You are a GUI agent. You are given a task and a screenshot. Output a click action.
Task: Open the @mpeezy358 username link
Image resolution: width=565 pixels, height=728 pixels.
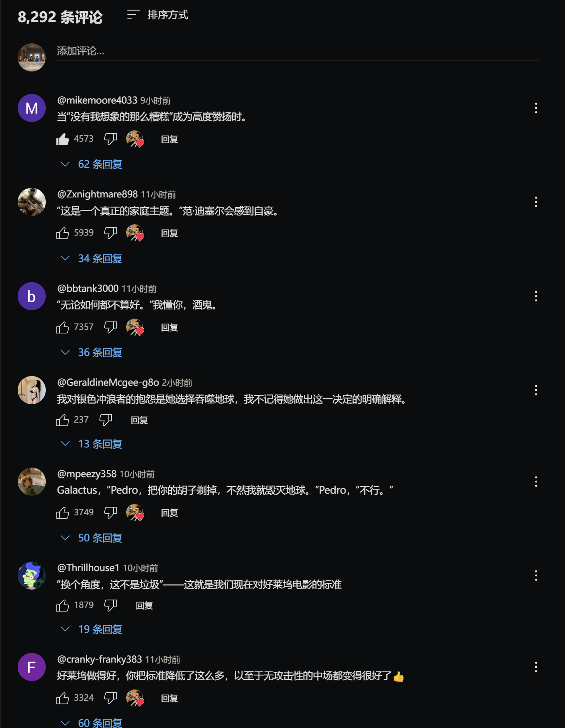pyautogui.click(x=87, y=474)
